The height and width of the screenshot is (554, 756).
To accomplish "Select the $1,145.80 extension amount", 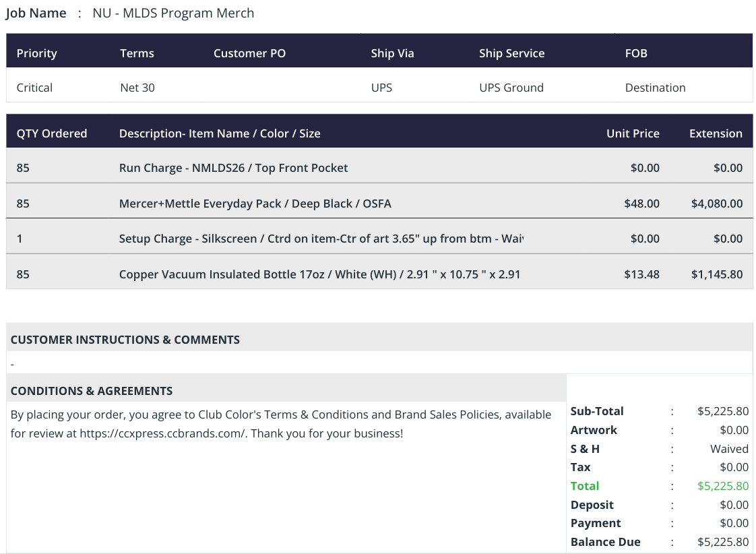I will 717,274.
